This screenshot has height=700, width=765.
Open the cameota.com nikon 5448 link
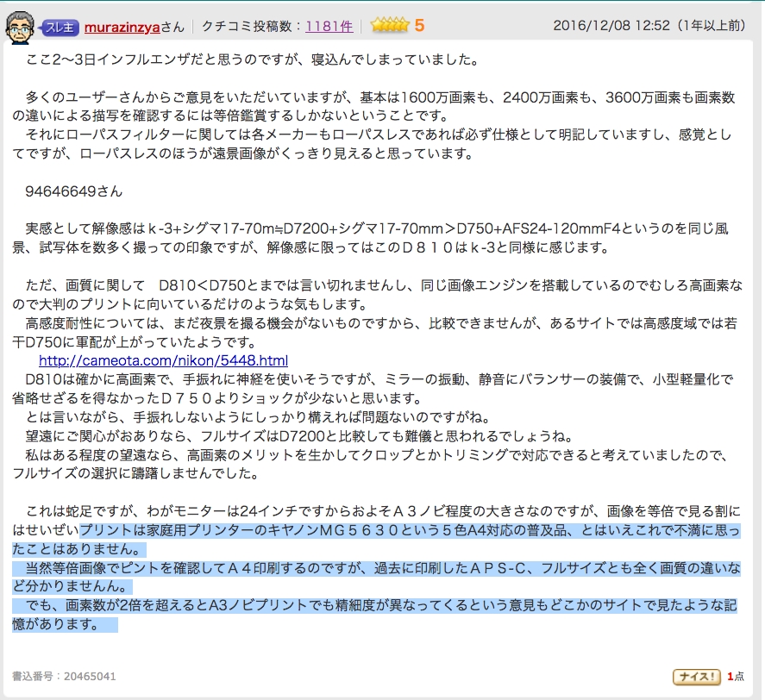click(x=164, y=360)
